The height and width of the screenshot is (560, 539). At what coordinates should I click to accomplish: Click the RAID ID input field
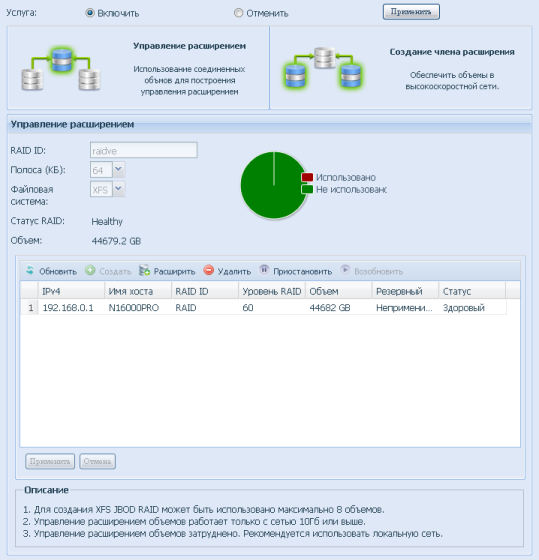(x=144, y=150)
